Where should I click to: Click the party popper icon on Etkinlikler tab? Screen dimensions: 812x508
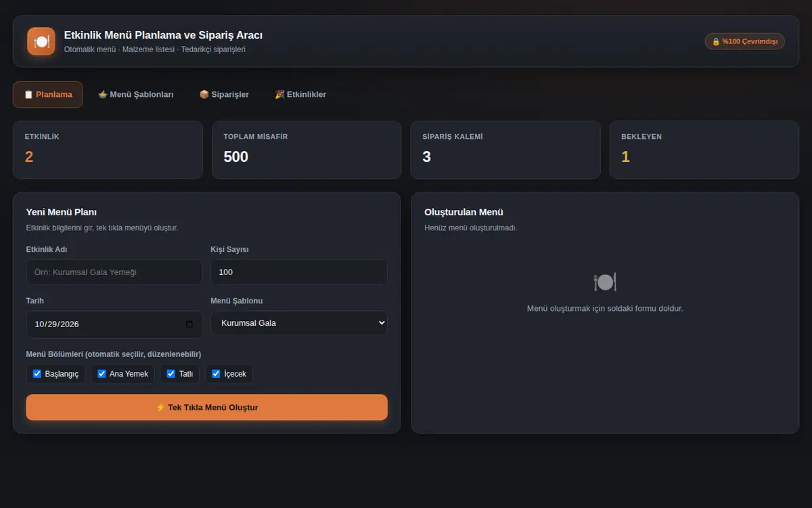pyautogui.click(x=279, y=94)
